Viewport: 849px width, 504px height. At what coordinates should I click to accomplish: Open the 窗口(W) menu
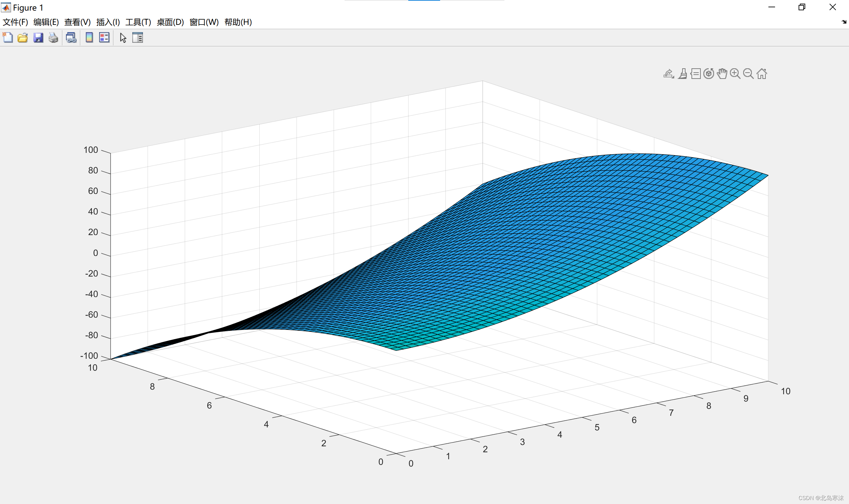pyautogui.click(x=204, y=22)
